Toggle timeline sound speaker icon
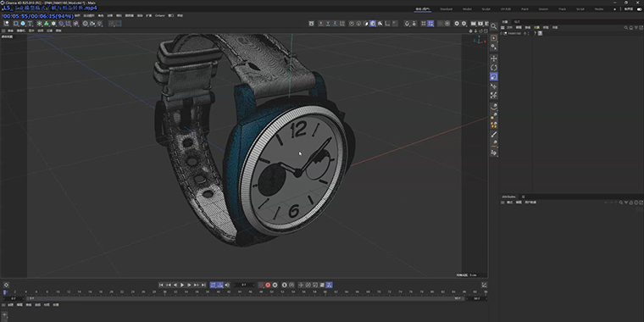 [227, 285]
